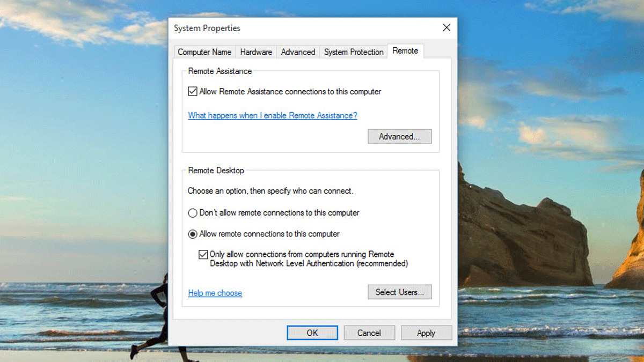Click the 'Help me choose' link
The width and height of the screenshot is (644, 362).
coord(215,293)
